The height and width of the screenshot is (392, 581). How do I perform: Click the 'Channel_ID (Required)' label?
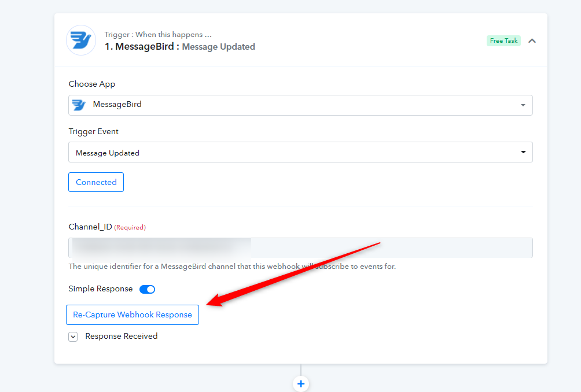107,227
